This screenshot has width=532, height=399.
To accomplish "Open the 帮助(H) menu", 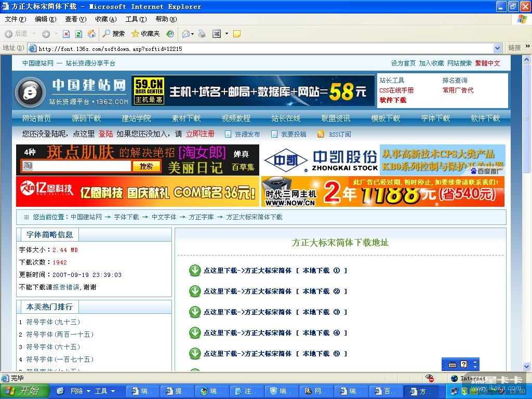I will click(166, 19).
